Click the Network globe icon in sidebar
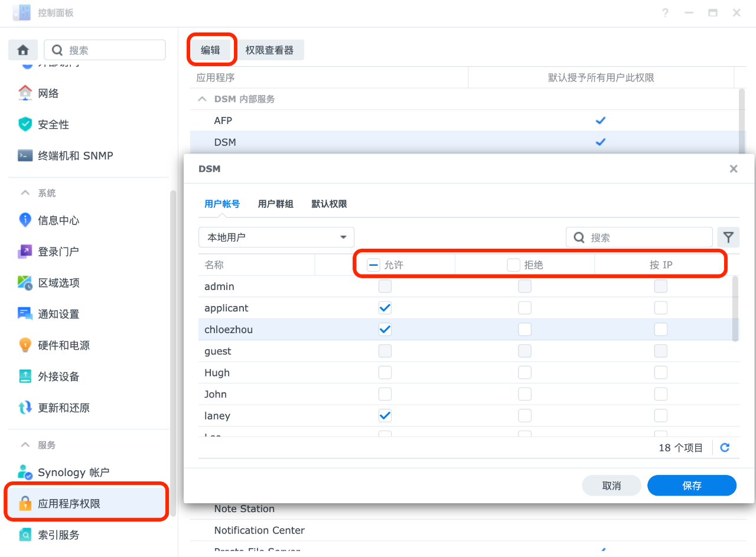 tap(25, 93)
